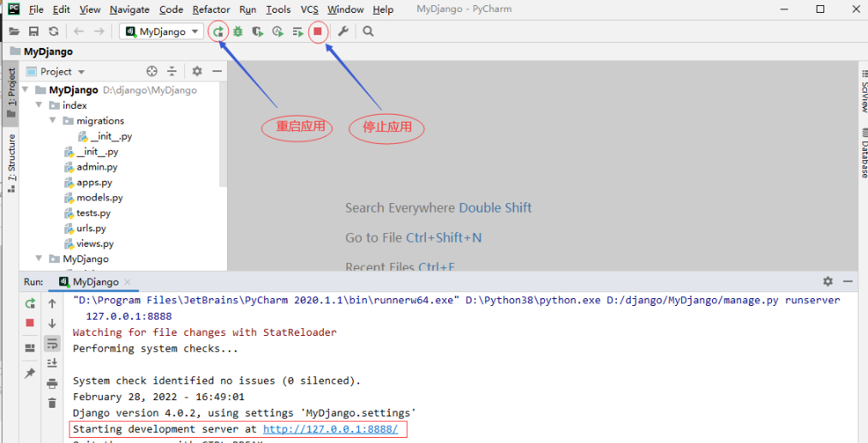
Task: Collapse the MyDjango root folder
Action: tap(26, 90)
